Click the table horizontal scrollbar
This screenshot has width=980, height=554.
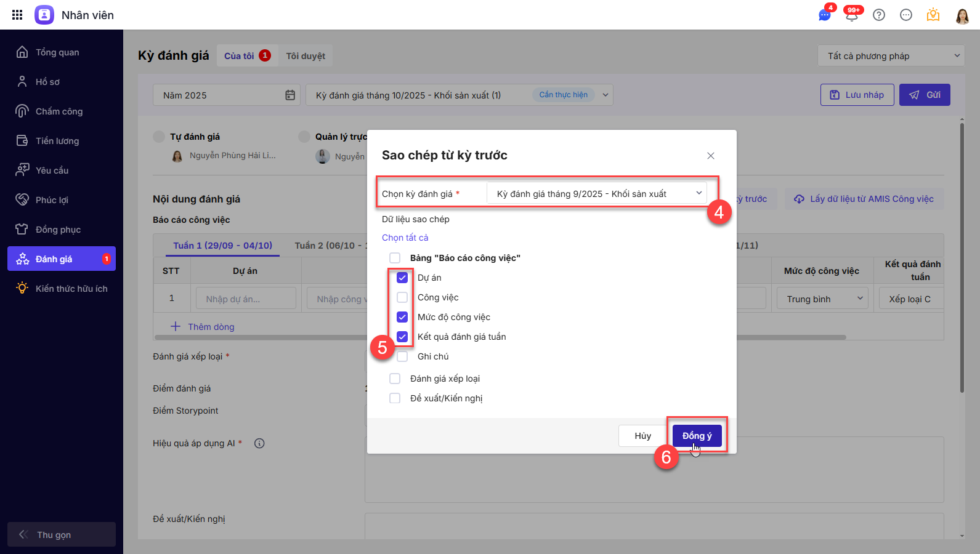pyautogui.click(x=500, y=337)
